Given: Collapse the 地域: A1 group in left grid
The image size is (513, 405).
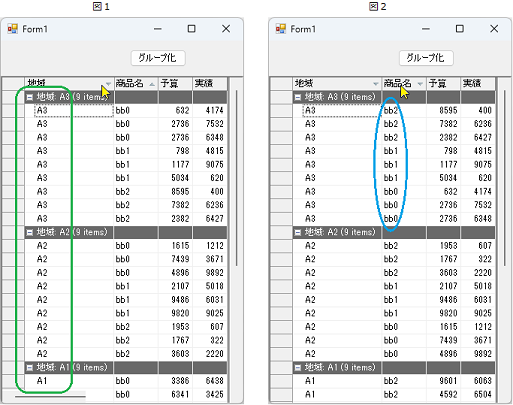Looking at the screenshot, I should [30, 367].
